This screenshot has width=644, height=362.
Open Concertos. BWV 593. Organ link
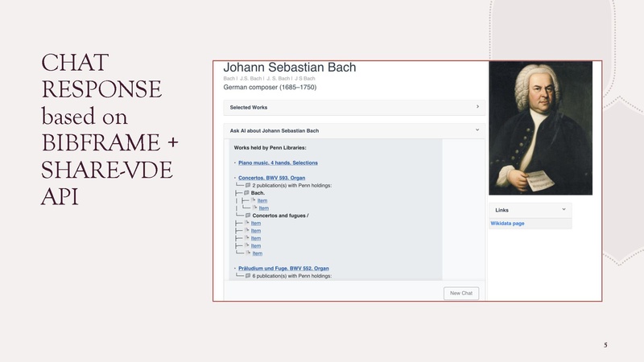271,178
